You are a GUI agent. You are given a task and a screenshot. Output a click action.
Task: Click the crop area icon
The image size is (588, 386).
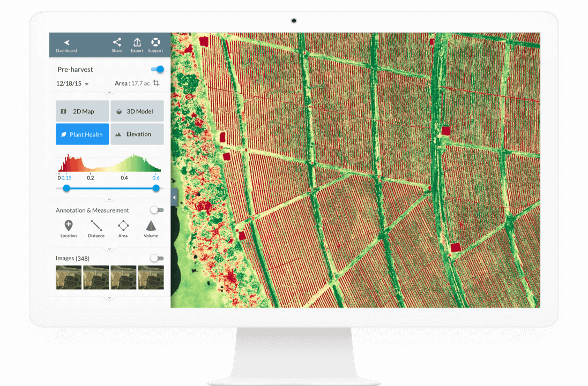pos(157,83)
